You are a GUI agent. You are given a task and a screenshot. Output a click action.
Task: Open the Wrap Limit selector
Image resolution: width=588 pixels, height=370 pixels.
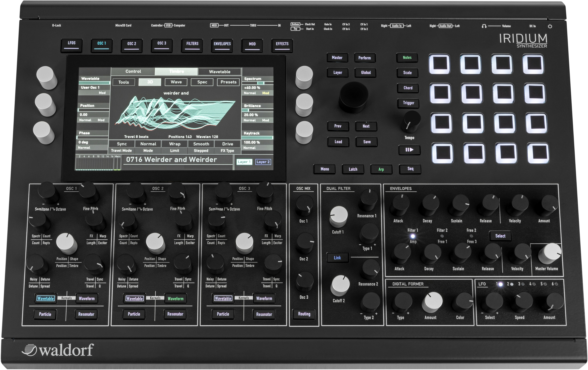coord(175,144)
